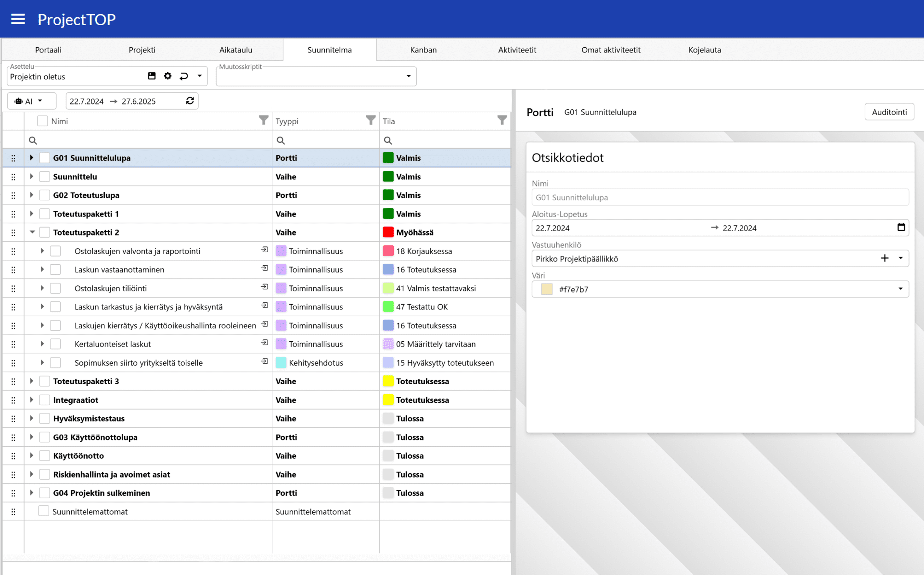Image resolution: width=924 pixels, height=575 pixels.
Task: Click the open-item icon on Kertaluonteiset laskut
Action: (x=264, y=343)
